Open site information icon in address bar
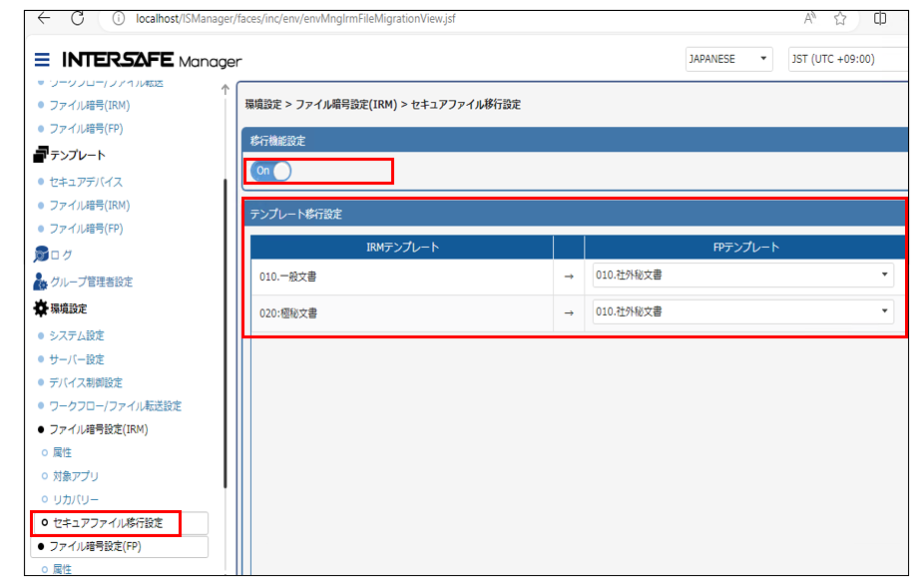Screen dimensions: 924x588 click(119, 19)
